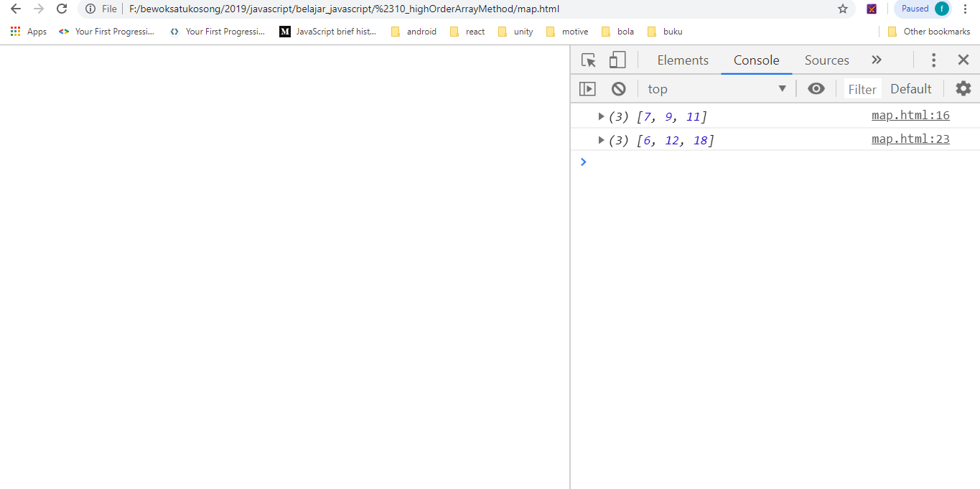Select the inspect element picker tool

588,60
